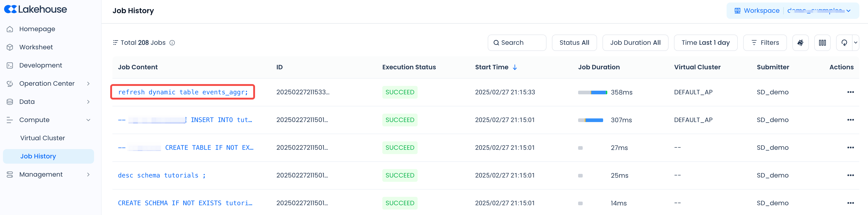The height and width of the screenshot is (215, 868).
Task: Click the clear filters broom icon
Action: point(800,43)
